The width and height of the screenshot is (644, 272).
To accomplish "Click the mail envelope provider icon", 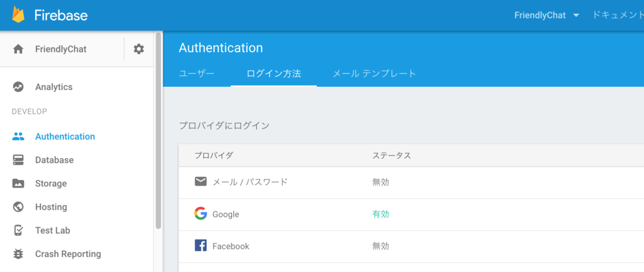I will [x=201, y=181].
